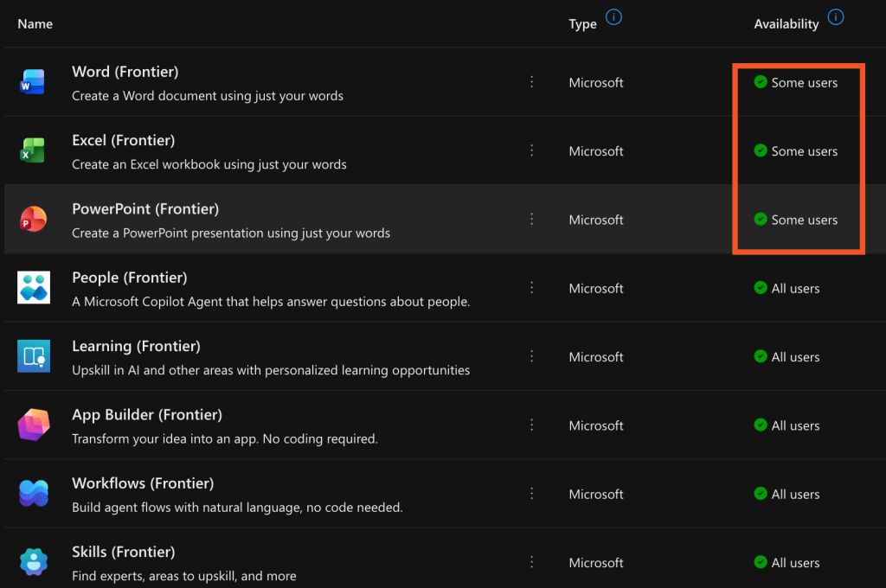The width and height of the screenshot is (886, 588).
Task: Open more options menu for Workflows (Frontier)
Action: click(x=531, y=494)
